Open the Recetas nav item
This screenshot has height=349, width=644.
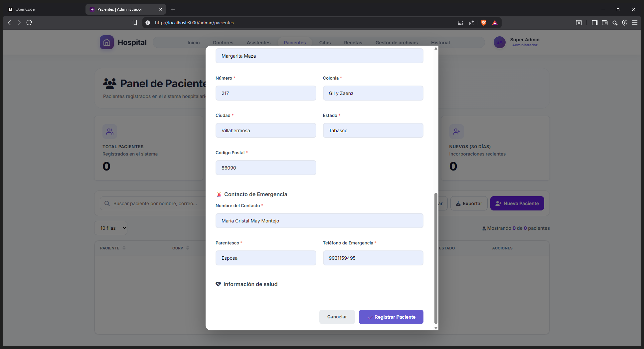[x=353, y=43]
